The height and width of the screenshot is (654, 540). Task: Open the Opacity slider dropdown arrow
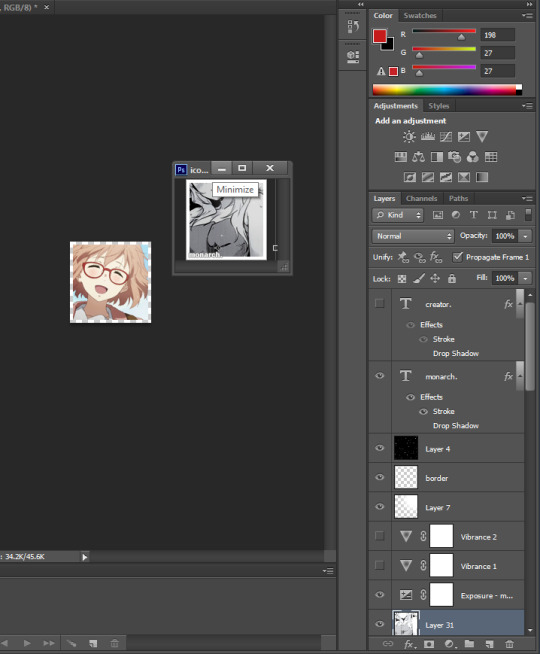pos(525,236)
